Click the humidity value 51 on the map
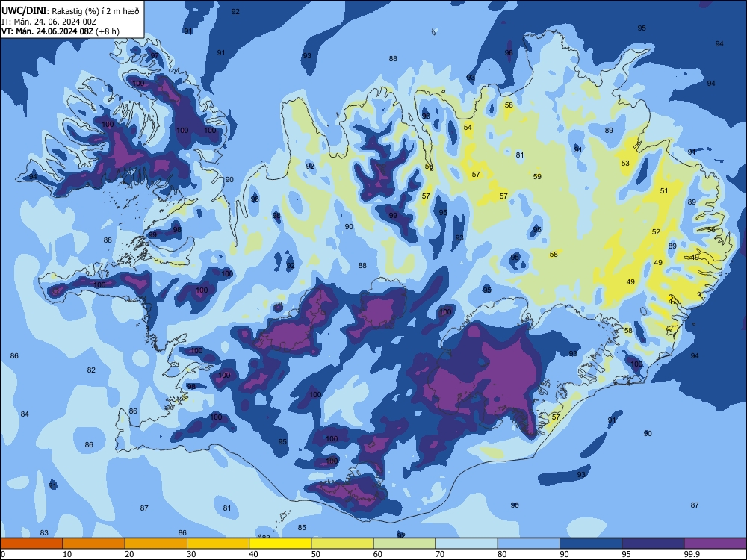The width and height of the screenshot is (747, 560). (664, 191)
